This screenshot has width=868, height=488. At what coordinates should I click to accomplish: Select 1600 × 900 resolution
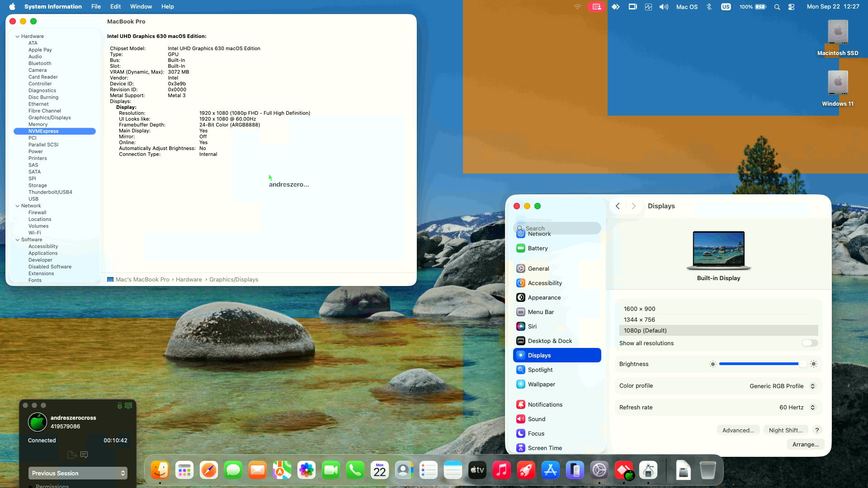coord(719,309)
